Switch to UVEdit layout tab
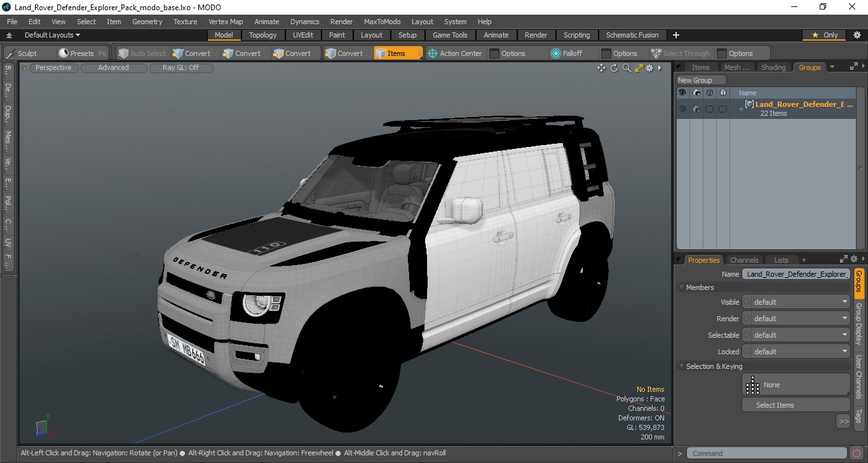The width and height of the screenshot is (868, 463). (302, 35)
